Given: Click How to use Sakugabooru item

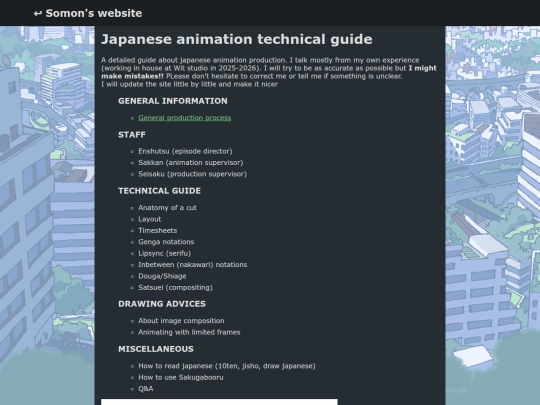Looking at the screenshot, I should coord(181,377).
